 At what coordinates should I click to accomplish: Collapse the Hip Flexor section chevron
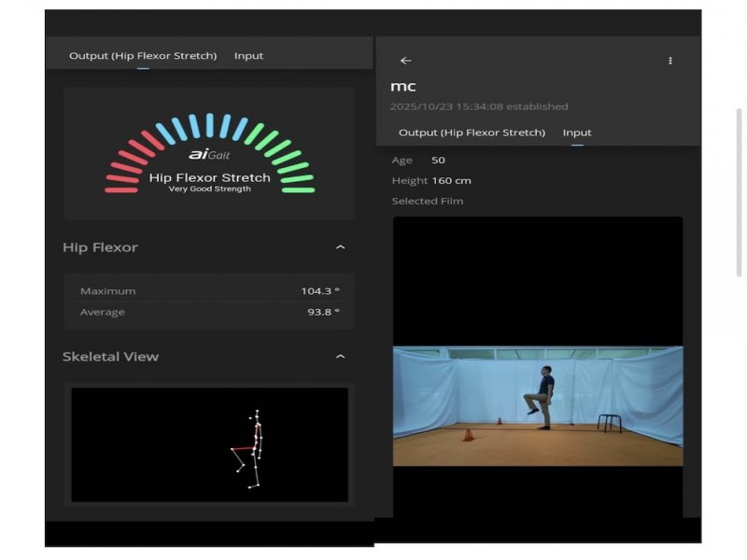(x=340, y=247)
